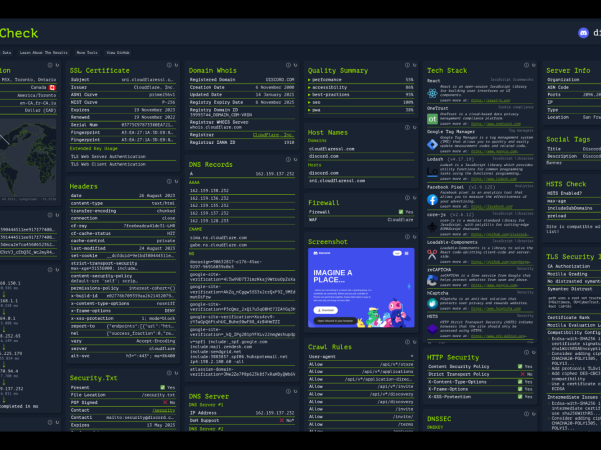Viewport: 601px width, 450px height.
Task: Refresh the Headers card
Action: click(176, 181)
